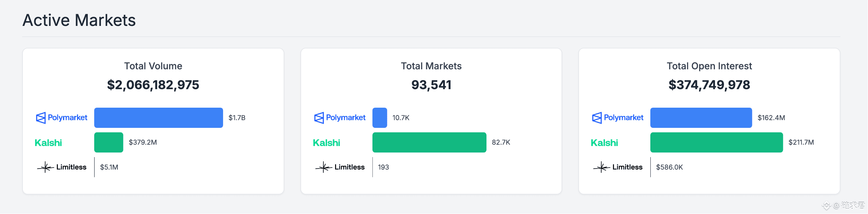Viewport: 868px width, 214px height.
Task: Click the Limitless logo in Total Volume card
Action: 62,167
